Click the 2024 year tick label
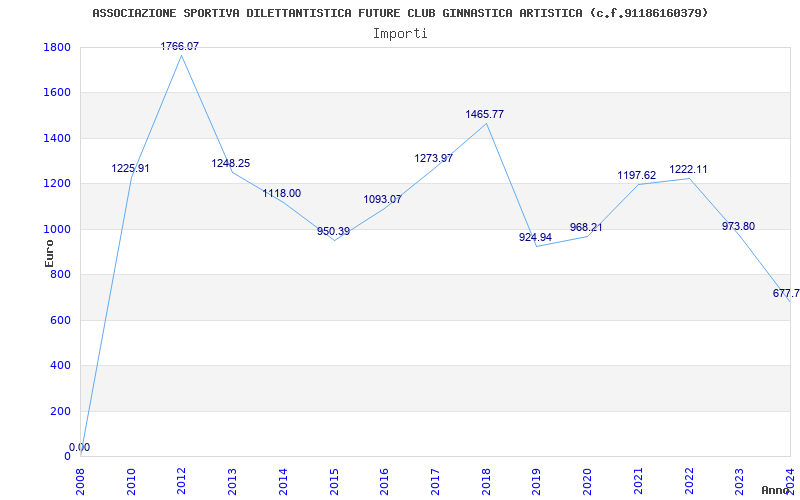This screenshot has width=800, height=500. 790,481
